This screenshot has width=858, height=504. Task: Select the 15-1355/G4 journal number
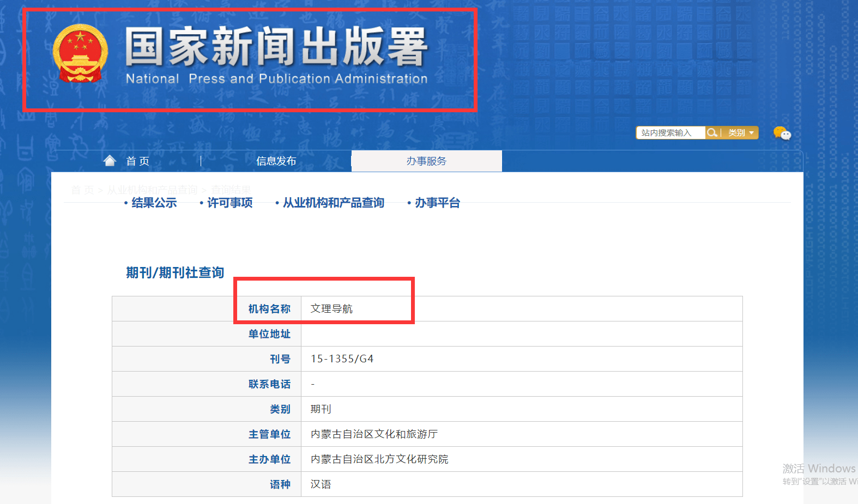pos(342,359)
